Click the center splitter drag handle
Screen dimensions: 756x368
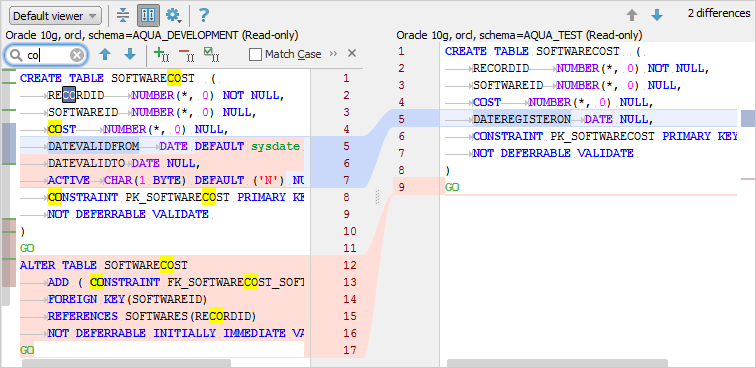[x=378, y=197]
